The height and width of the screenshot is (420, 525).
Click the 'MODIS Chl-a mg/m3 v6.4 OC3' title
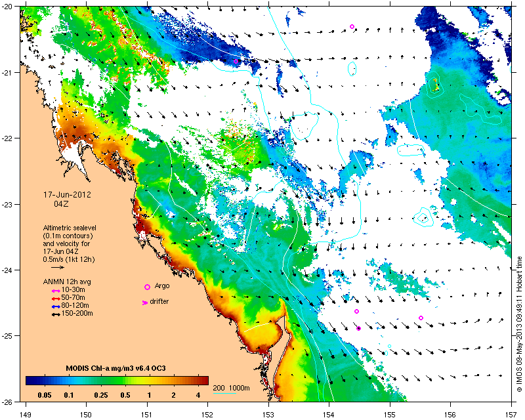click(x=116, y=369)
